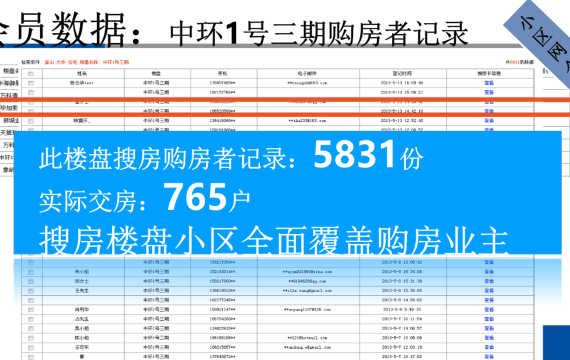Click the 电子邮件 column header

[x=307, y=73]
